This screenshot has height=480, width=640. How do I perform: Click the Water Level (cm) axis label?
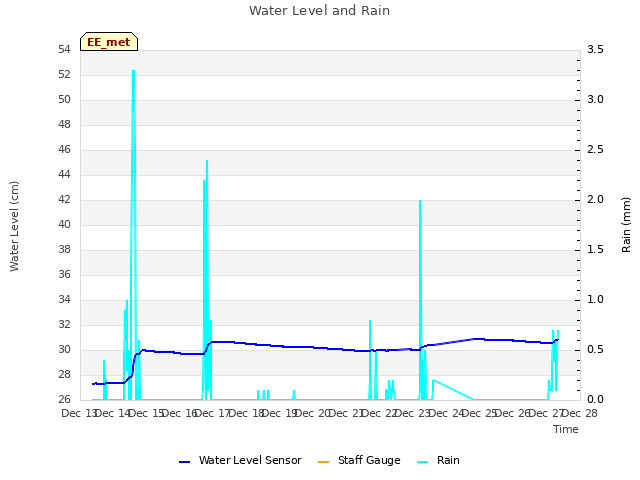pos(14,226)
